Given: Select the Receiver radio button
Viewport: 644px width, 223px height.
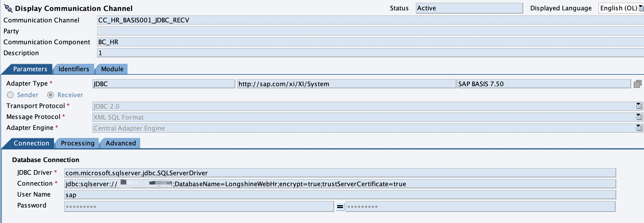Looking at the screenshot, I should 51,95.
